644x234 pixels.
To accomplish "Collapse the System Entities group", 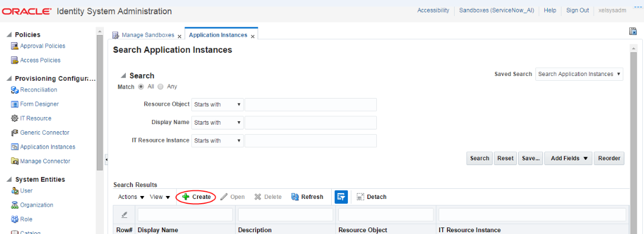I will (9, 180).
